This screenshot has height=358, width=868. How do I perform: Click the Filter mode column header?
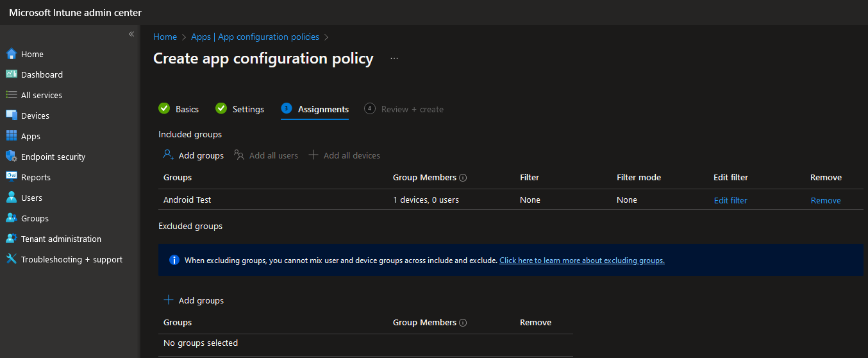638,177
